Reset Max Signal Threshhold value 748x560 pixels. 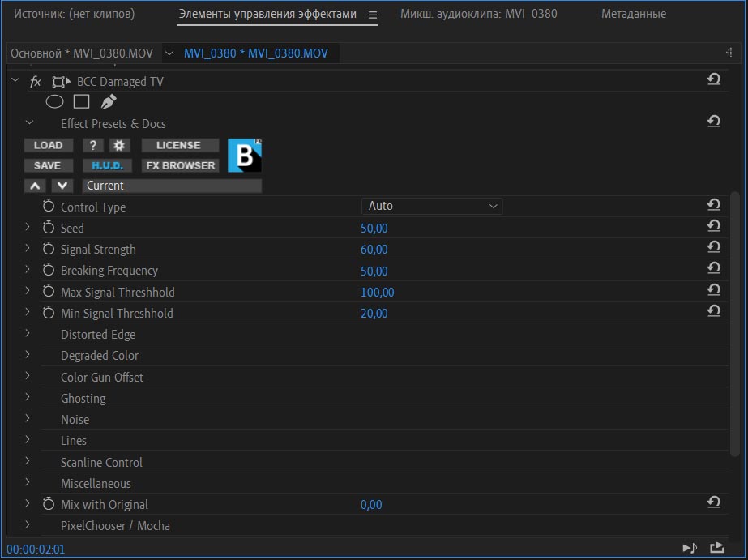[714, 290]
